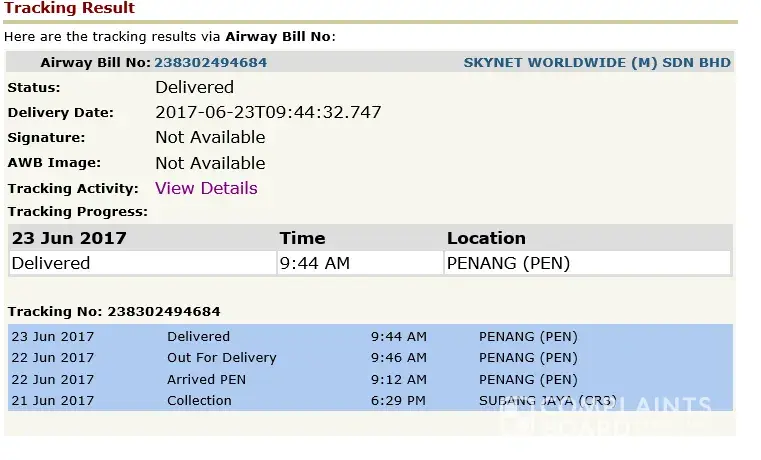761x460 pixels.
Task: Click the 6:29 PM collection time
Action: pyautogui.click(x=398, y=401)
